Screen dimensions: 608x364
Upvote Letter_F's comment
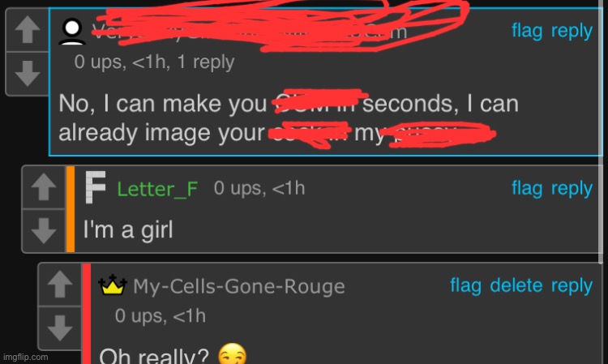pyautogui.click(x=44, y=186)
